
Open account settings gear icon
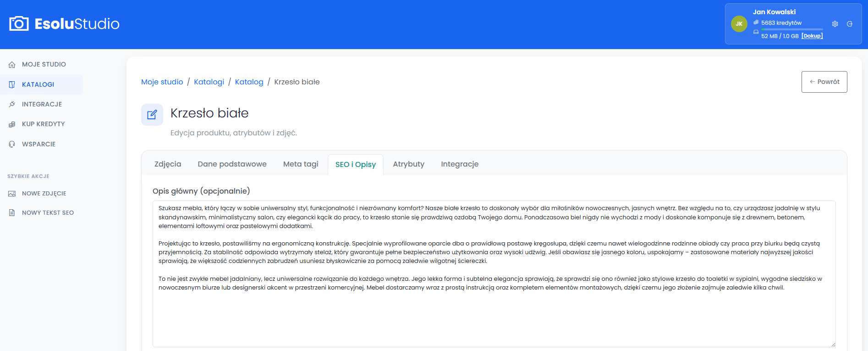click(x=835, y=24)
